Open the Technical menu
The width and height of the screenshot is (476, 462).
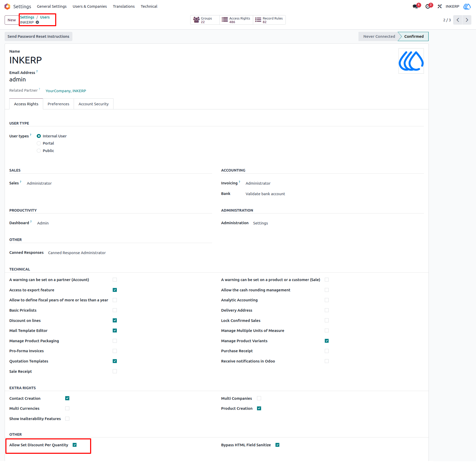point(149,6)
